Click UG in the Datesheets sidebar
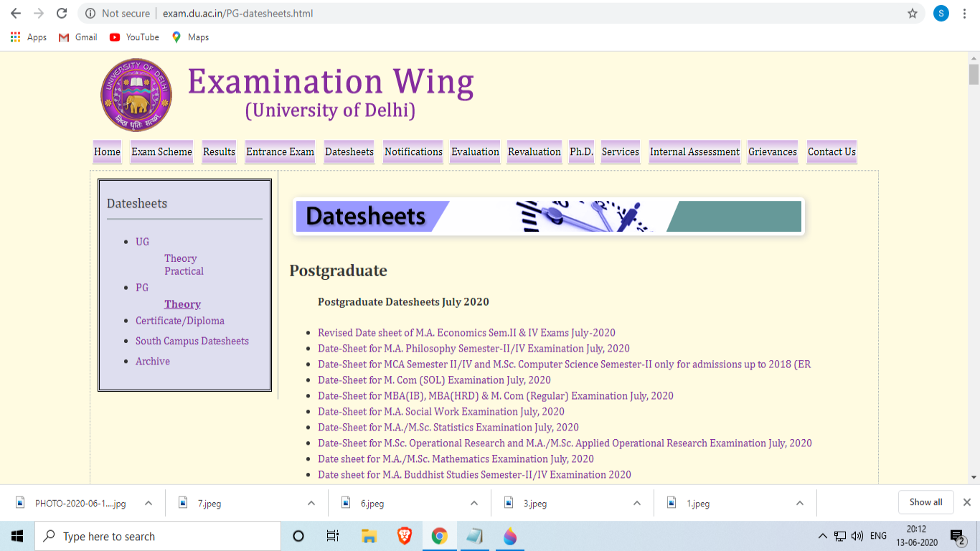Image resolution: width=980 pixels, height=551 pixels. (x=142, y=242)
